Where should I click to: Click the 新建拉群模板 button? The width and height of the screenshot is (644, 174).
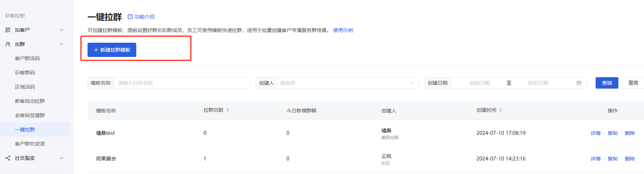click(112, 50)
